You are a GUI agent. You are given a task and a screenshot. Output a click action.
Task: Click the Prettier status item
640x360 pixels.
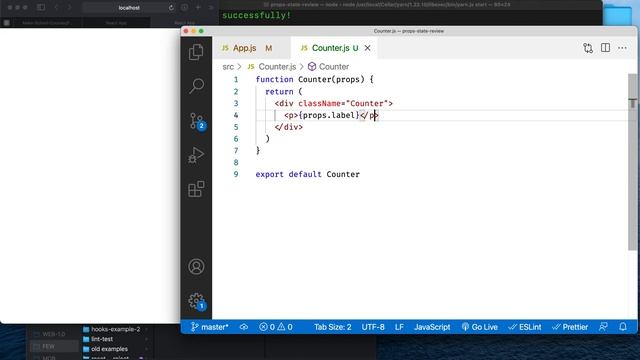570,327
